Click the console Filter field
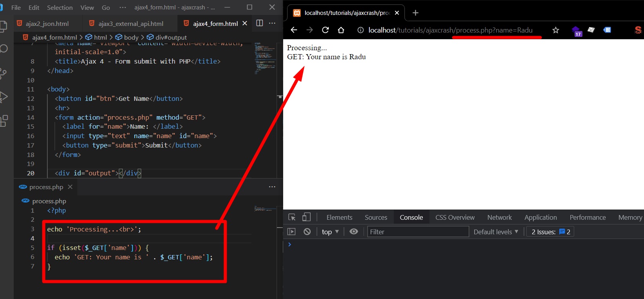The width and height of the screenshot is (644, 299). [x=418, y=232]
